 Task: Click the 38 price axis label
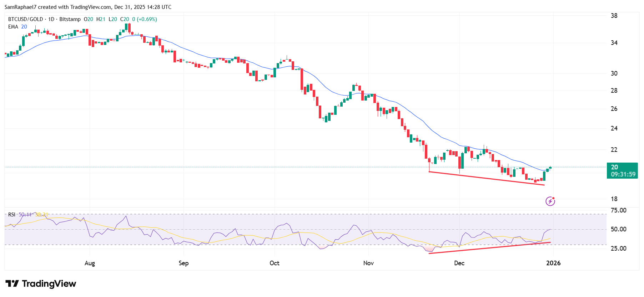click(614, 16)
